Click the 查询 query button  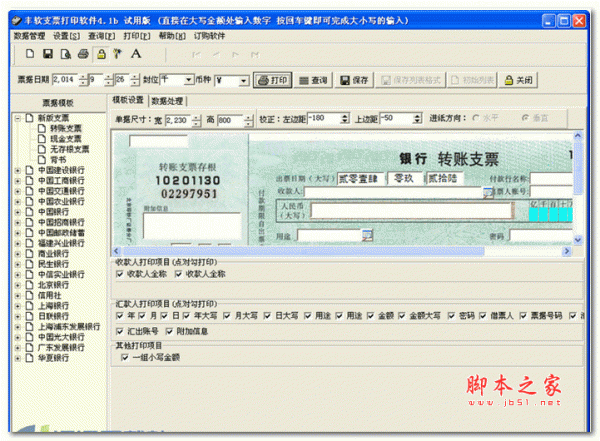(x=313, y=80)
